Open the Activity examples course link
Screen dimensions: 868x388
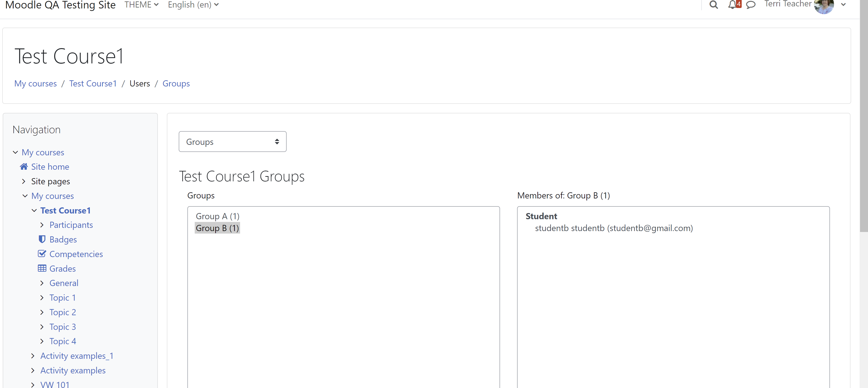73,370
